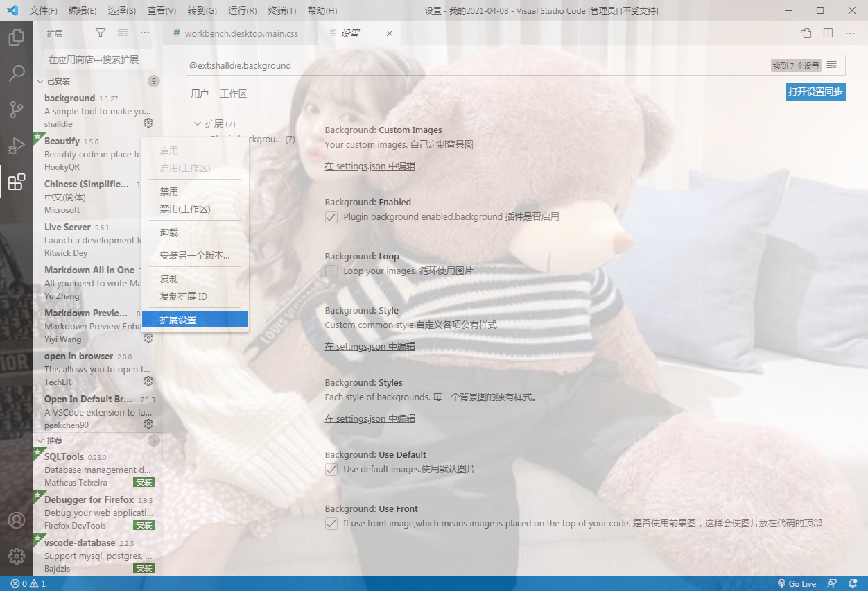Install the SQLTools extension
This screenshot has width=868, height=591.
click(144, 483)
